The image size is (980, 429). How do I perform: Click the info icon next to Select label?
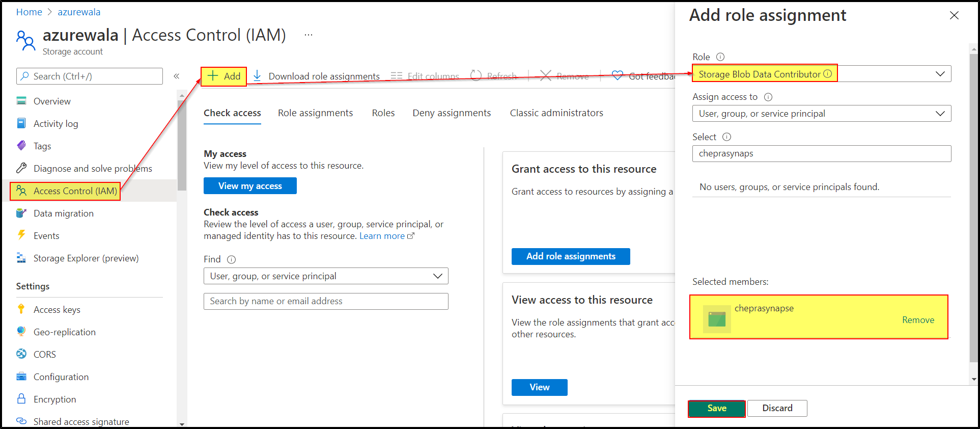tap(727, 137)
